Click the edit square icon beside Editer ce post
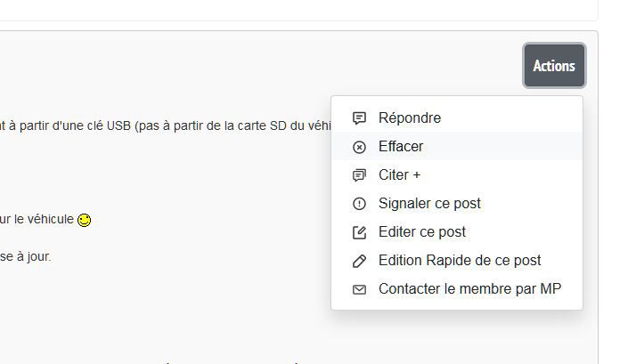The image size is (644, 364). coord(360,232)
